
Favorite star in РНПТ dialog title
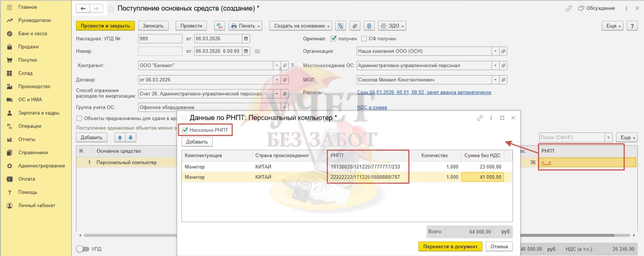click(184, 118)
